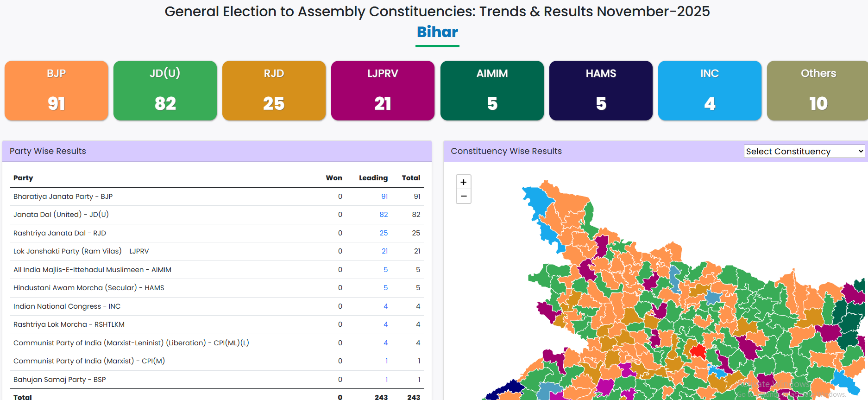The width and height of the screenshot is (868, 400).
Task: Click RJD leading count link 25
Action: [x=384, y=233]
